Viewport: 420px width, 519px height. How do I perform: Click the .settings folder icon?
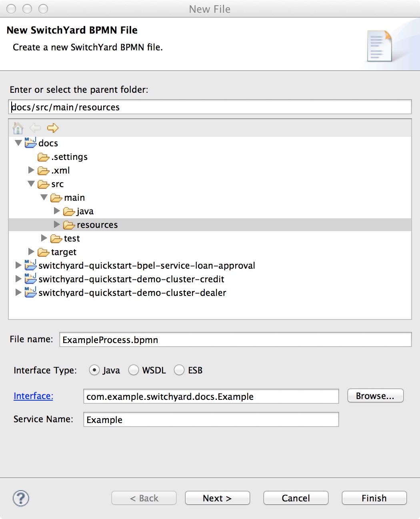point(43,157)
